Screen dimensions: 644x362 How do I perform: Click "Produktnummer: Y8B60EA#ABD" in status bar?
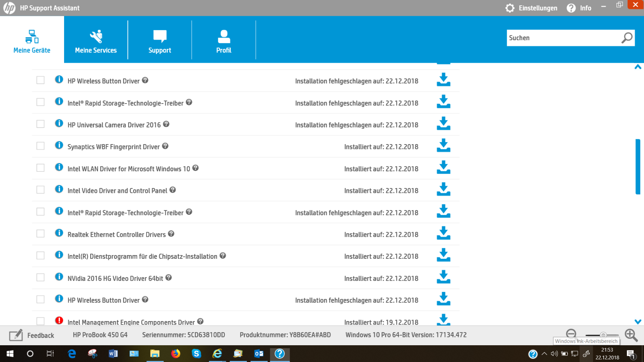pyautogui.click(x=285, y=335)
